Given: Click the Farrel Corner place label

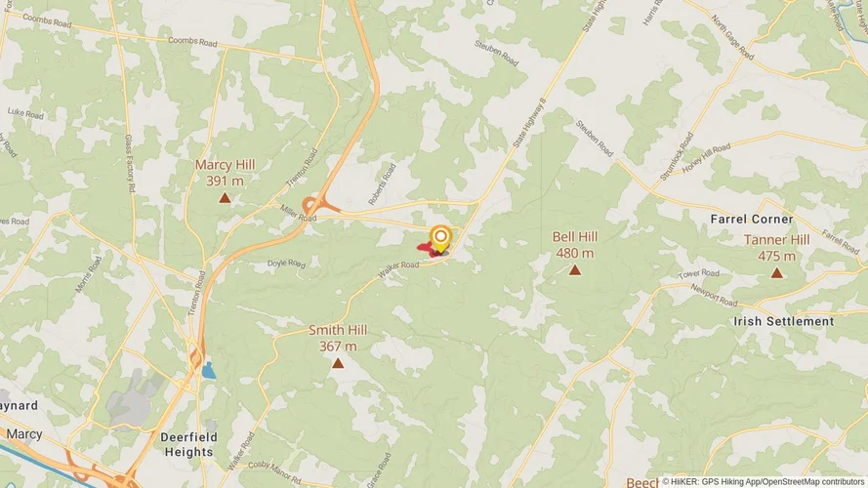Looking at the screenshot, I should pos(752,219).
